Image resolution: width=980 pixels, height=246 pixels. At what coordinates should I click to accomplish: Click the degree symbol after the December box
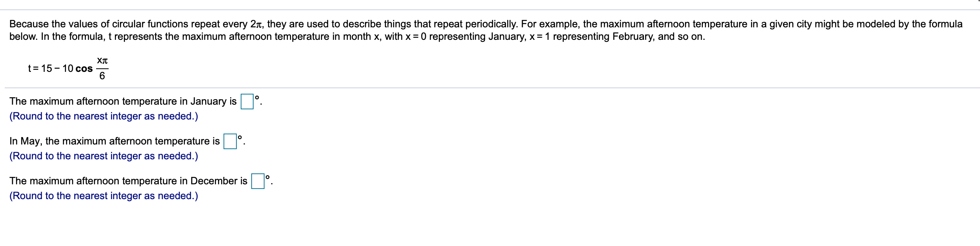tap(267, 177)
